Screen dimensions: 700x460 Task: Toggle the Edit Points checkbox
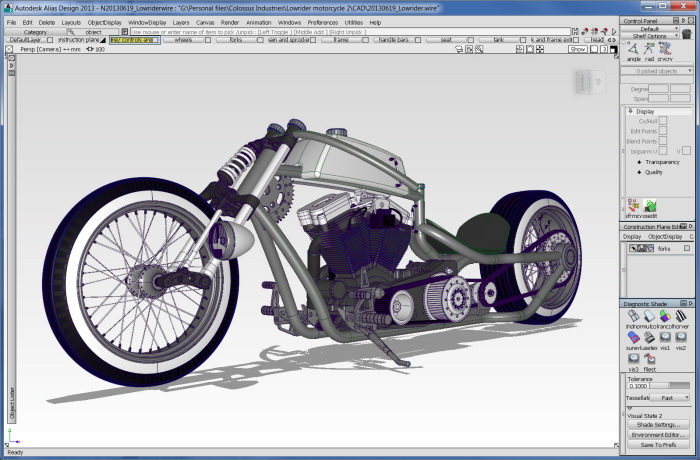(x=662, y=131)
